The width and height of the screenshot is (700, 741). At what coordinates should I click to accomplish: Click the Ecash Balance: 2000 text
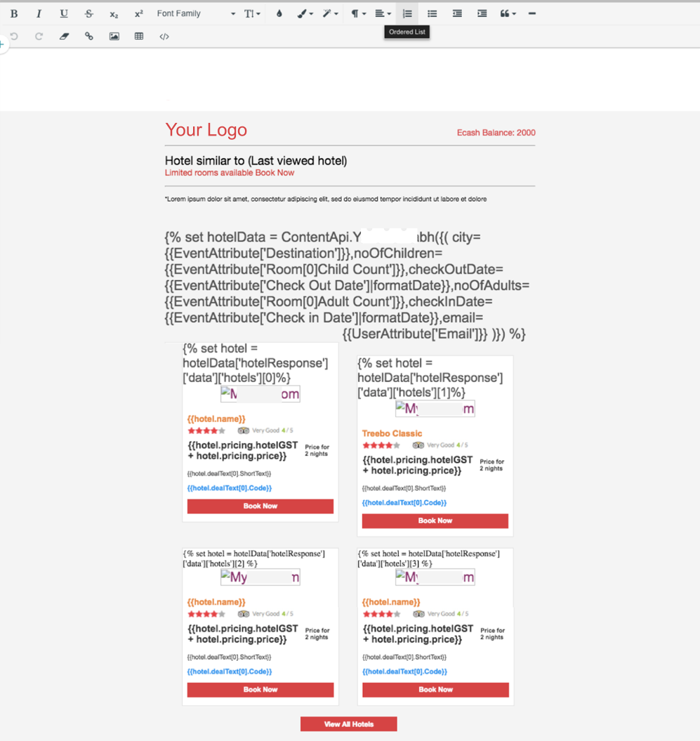click(496, 133)
